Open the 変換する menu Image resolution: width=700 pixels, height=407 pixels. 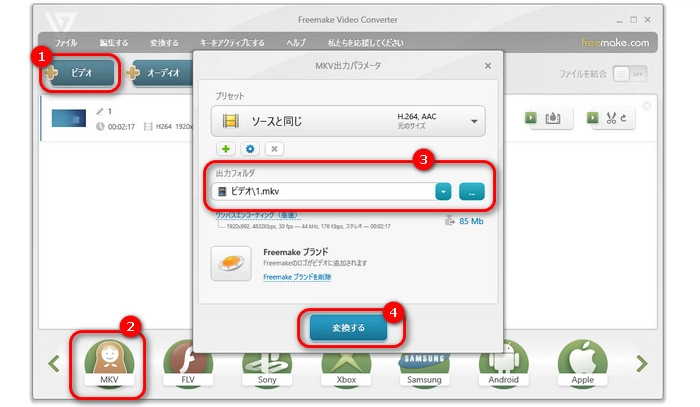[164, 43]
